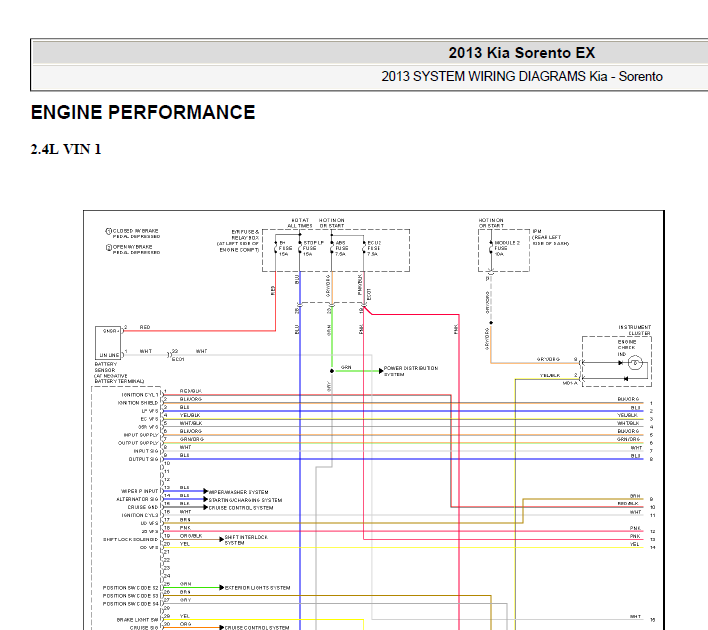Click the "CRUISE GND" pin label

tap(143, 507)
